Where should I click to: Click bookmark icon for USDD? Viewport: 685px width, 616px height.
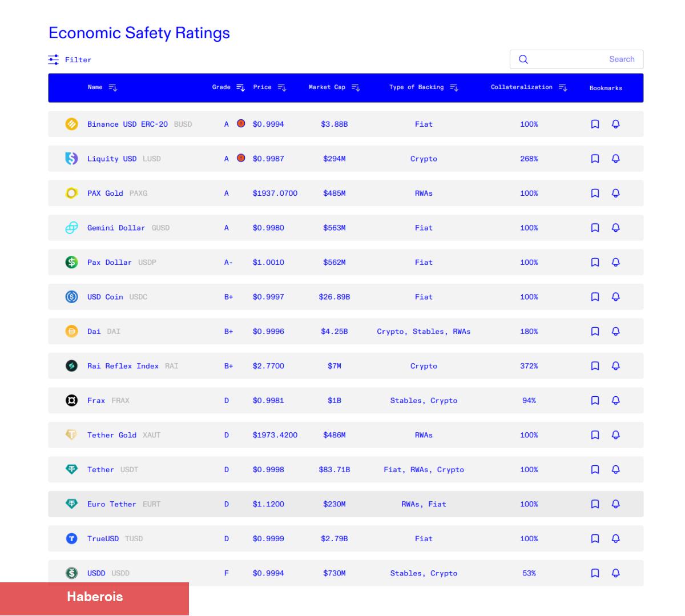595,573
